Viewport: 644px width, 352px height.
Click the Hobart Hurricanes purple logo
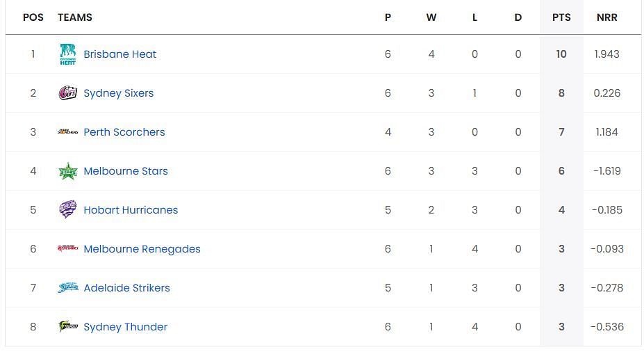68,209
